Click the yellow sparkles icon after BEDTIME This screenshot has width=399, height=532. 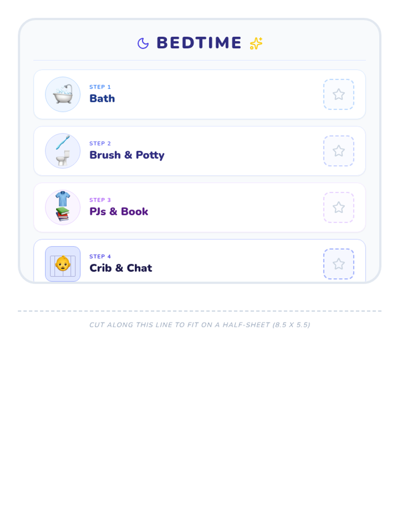tap(256, 43)
